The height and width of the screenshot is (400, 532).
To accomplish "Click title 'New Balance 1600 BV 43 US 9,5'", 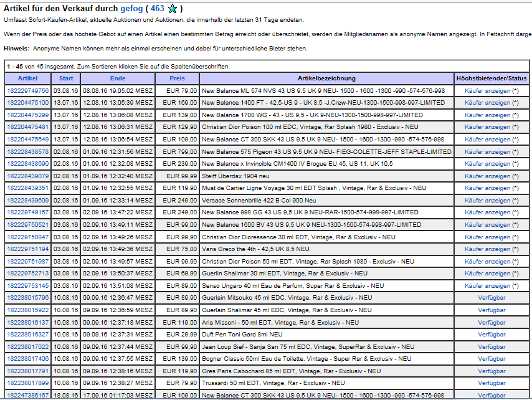I will [x=311, y=224].
